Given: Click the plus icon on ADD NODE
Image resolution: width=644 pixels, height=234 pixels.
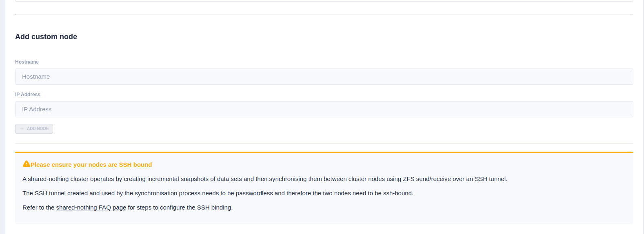Looking at the screenshot, I should [22, 129].
